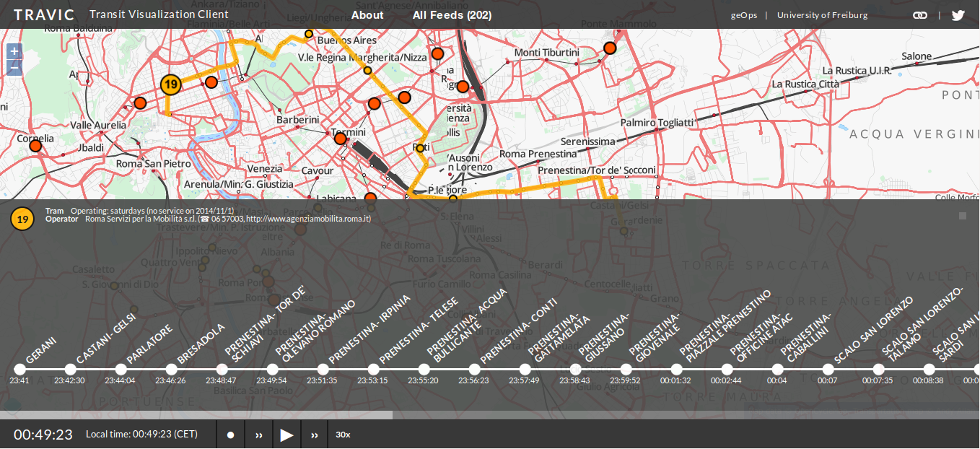This screenshot has width=980, height=449.
Task: Click the tram 19 vehicle marker on map
Action: pos(170,85)
